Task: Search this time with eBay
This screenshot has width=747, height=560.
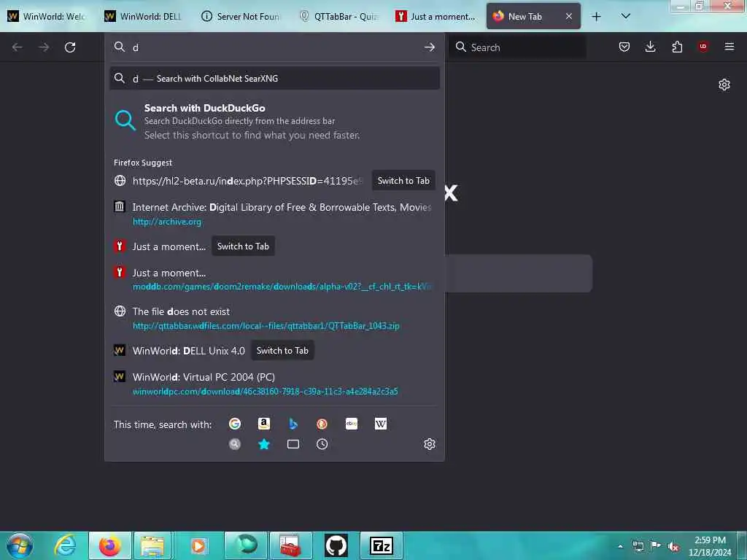Action: (351, 424)
